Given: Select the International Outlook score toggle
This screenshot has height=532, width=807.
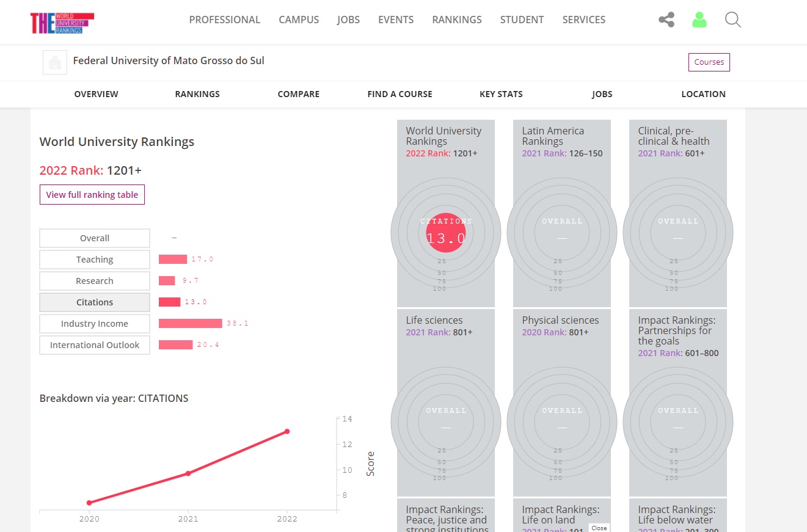Looking at the screenshot, I should click(95, 345).
